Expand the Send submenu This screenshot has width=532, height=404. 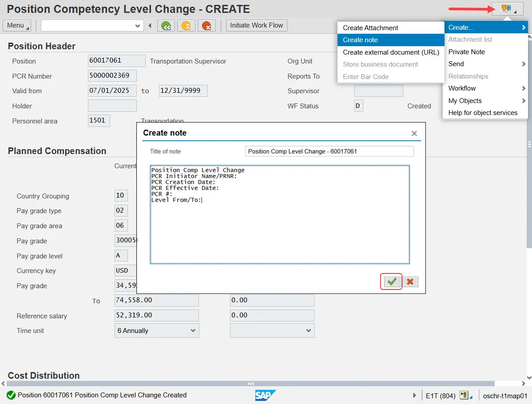click(x=485, y=64)
